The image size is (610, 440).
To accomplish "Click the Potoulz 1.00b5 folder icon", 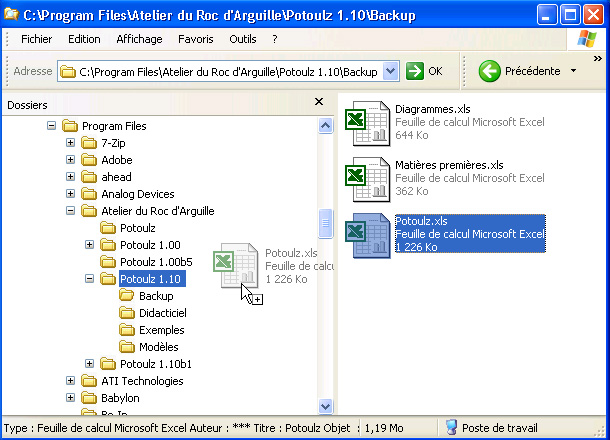I will tap(108, 262).
